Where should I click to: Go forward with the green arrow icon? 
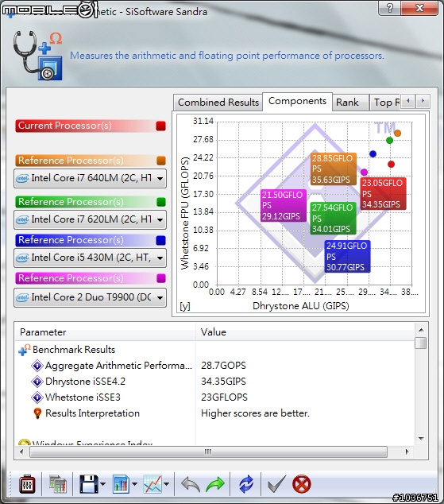214,484
